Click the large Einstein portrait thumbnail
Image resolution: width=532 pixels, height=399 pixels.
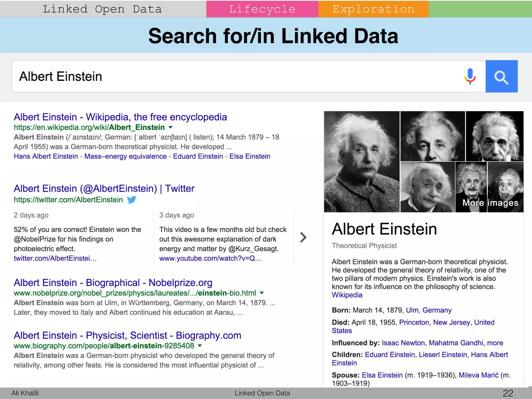(x=362, y=162)
